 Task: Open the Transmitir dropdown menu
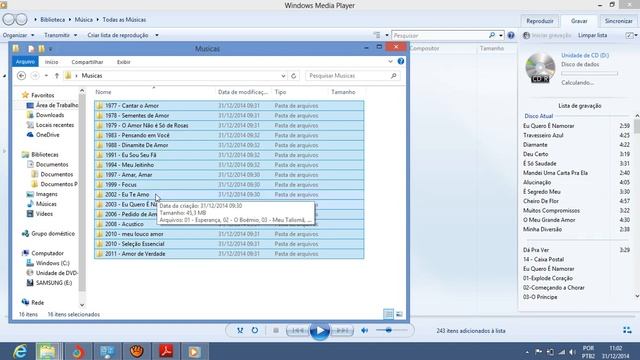coord(60,36)
